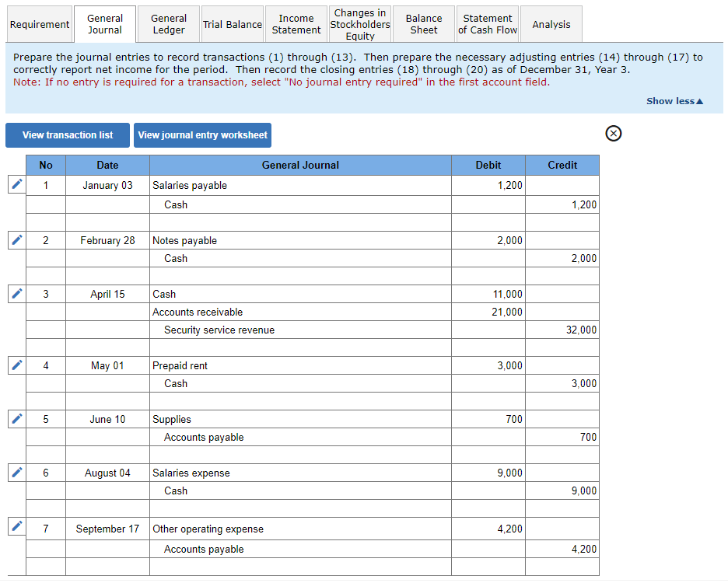
Task: Click the 32,000 credit amount
Action: [562, 330]
